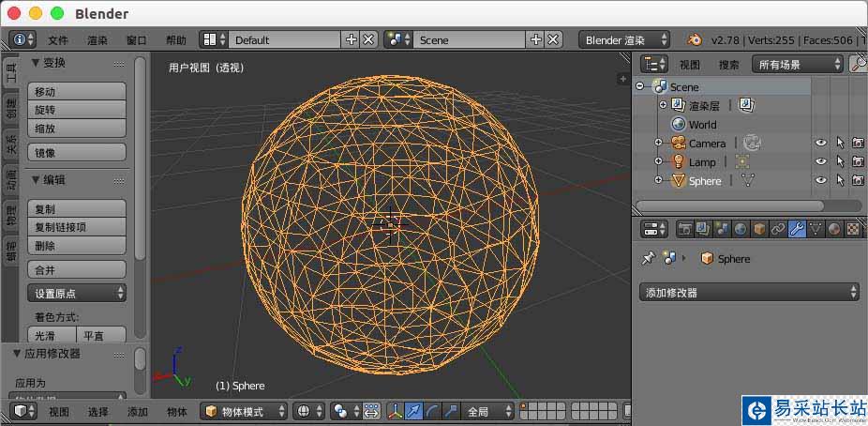Click the 旋转 button
The image size is (868, 426).
pyautogui.click(x=76, y=110)
